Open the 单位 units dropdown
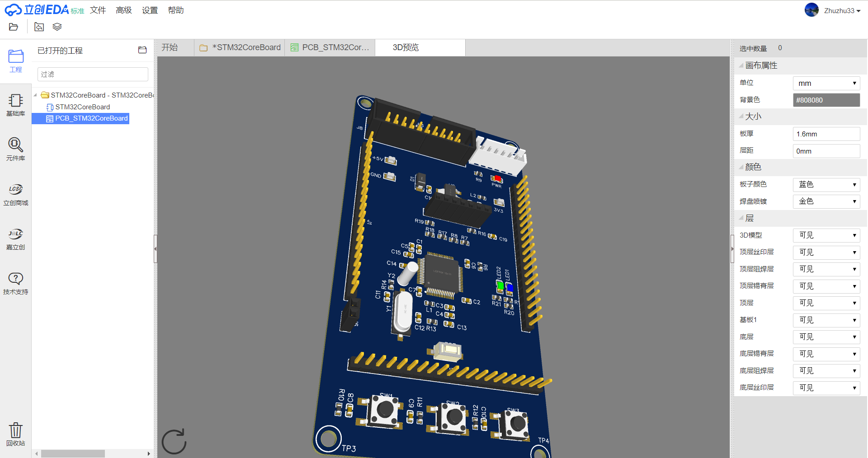The width and height of the screenshot is (868, 458). pyautogui.click(x=826, y=83)
